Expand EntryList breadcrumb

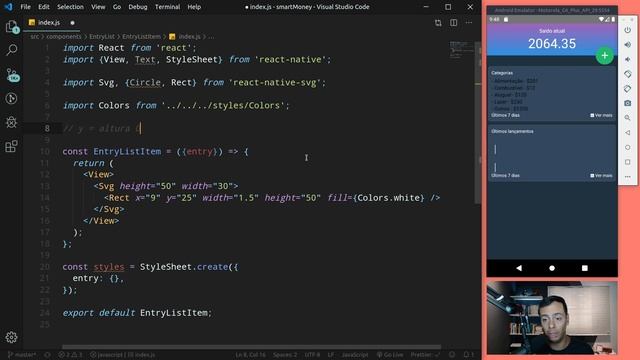[102, 37]
